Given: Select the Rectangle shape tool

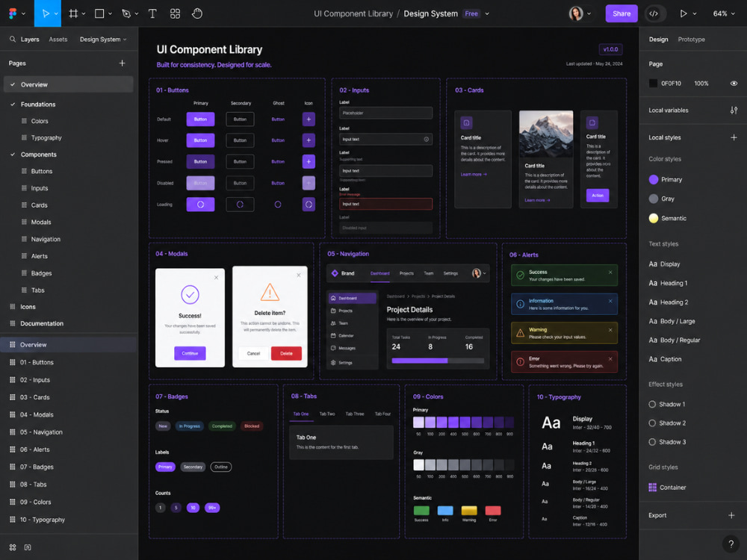Looking at the screenshot, I should [x=99, y=13].
